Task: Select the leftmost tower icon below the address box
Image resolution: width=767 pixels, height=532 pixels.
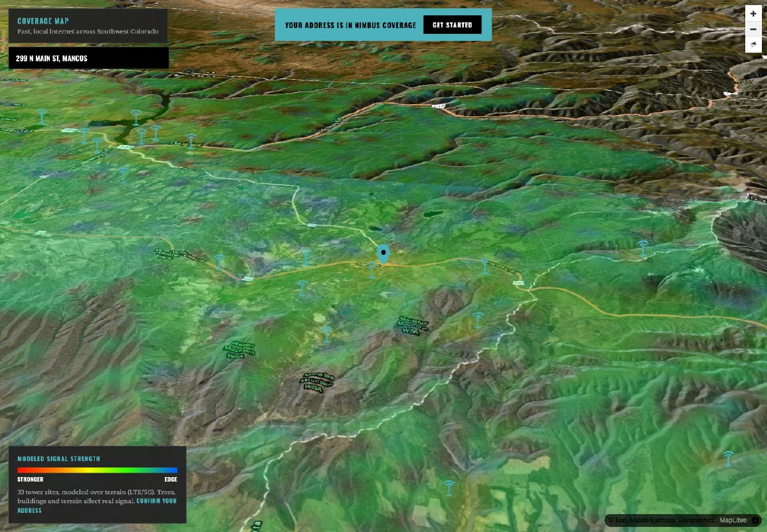Action: coord(42,116)
